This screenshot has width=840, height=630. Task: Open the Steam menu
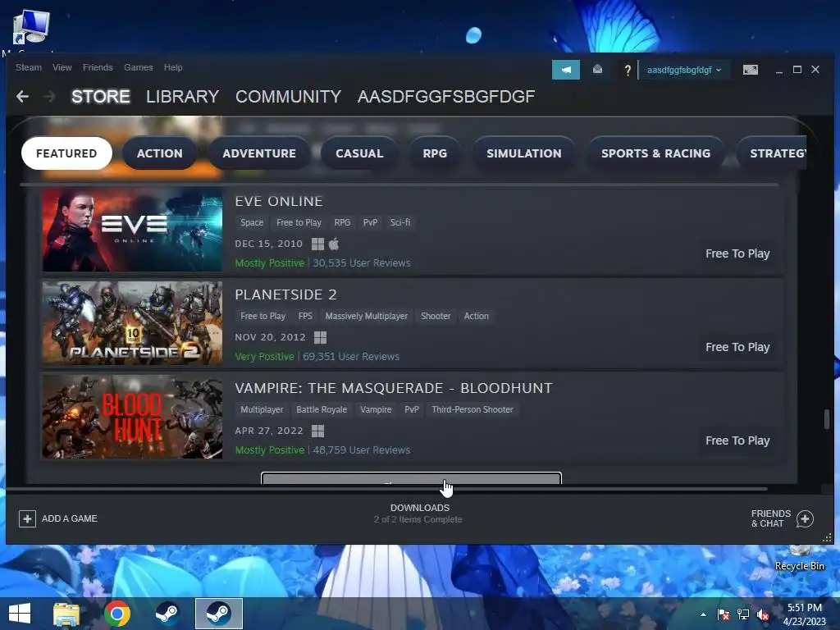pyautogui.click(x=29, y=67)
